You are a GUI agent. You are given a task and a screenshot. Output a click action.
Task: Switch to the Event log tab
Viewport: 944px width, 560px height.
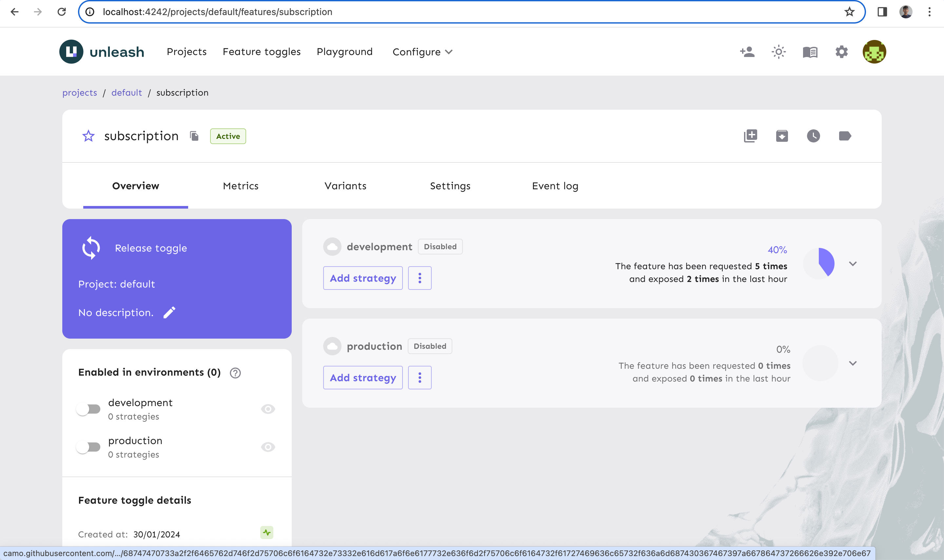point(555,185)
